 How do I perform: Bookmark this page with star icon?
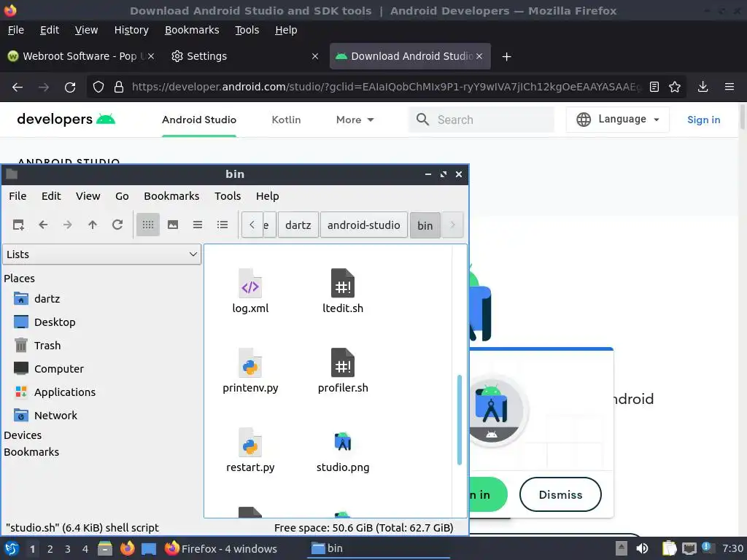coord(675,87)
